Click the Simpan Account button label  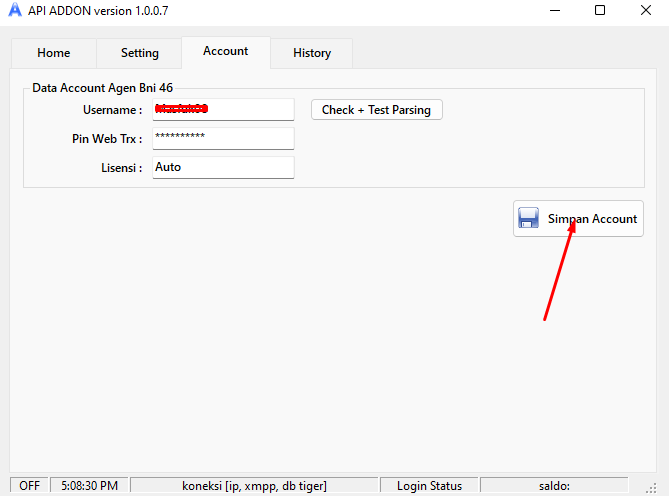(592, 219)
